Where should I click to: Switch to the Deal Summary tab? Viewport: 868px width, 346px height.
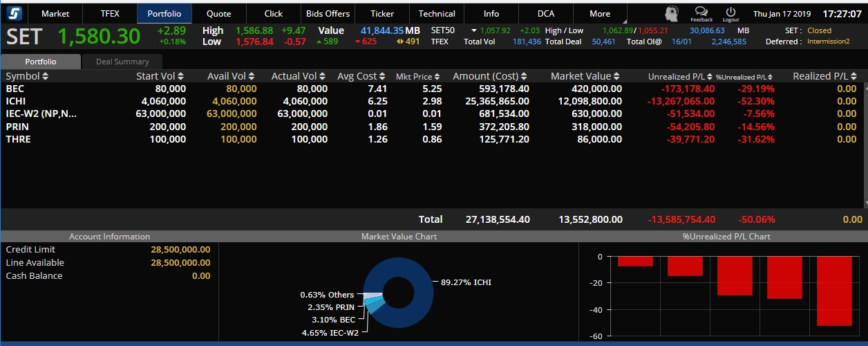[122, 62]
